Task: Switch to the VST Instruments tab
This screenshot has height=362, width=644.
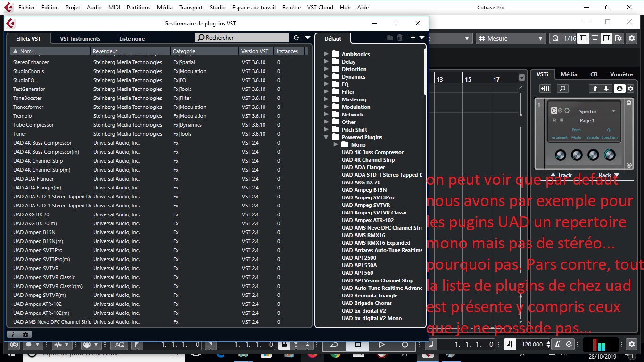Action: (x=79, y=38)
